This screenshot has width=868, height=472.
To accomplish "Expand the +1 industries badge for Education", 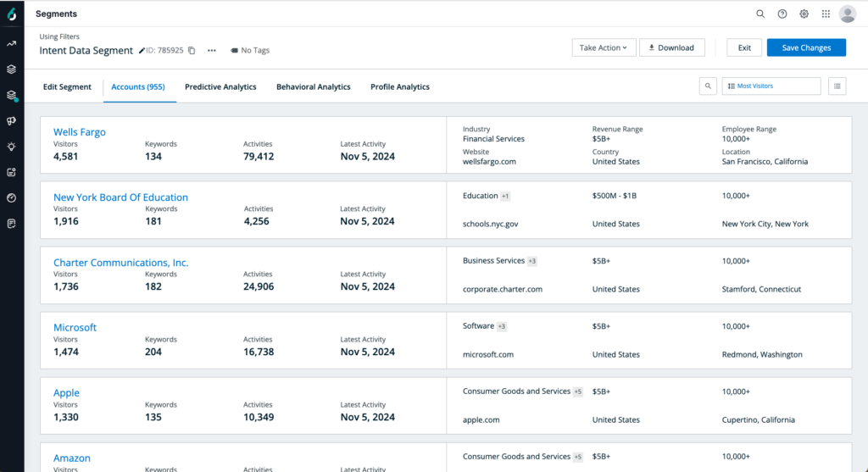I will click(505, 196).
